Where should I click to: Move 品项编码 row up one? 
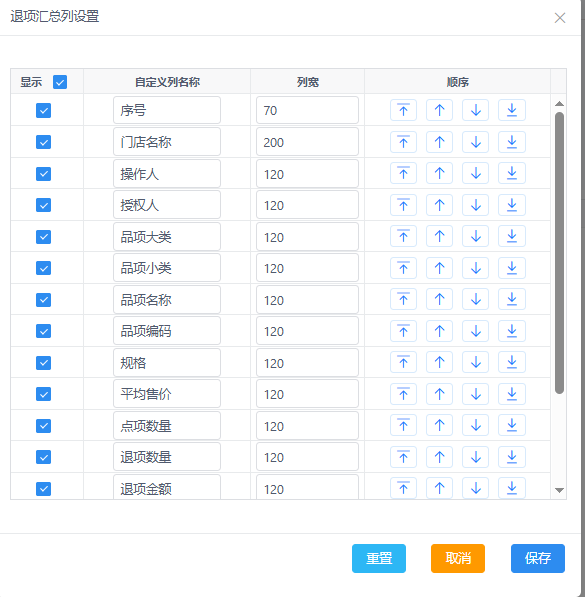pos(440,331)
